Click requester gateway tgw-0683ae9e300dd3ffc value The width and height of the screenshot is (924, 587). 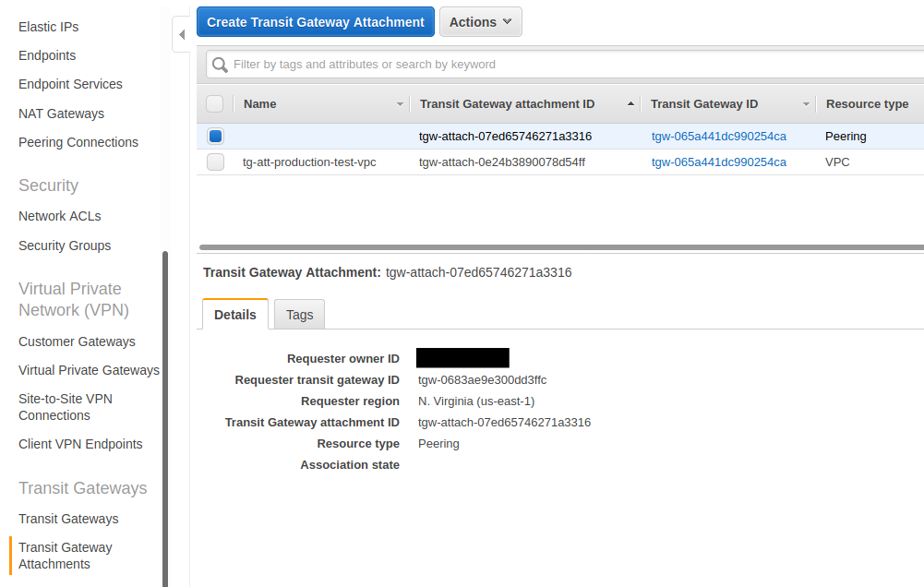[x=482, y=380]
